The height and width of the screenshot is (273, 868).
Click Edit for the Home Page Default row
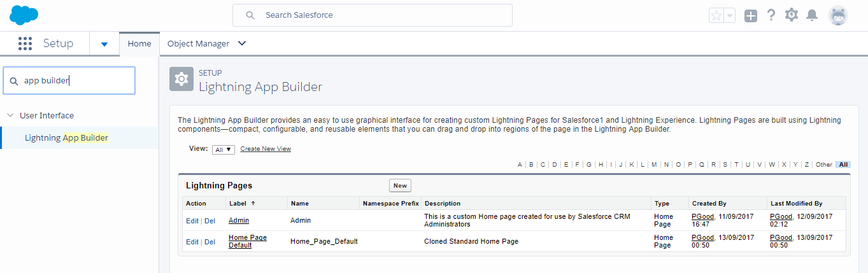(x=192, y=242)
